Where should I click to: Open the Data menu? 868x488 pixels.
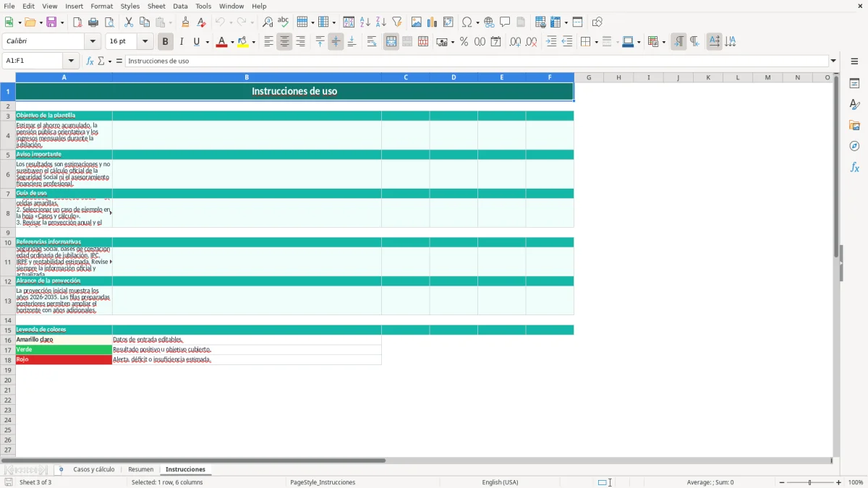(180, 6)
